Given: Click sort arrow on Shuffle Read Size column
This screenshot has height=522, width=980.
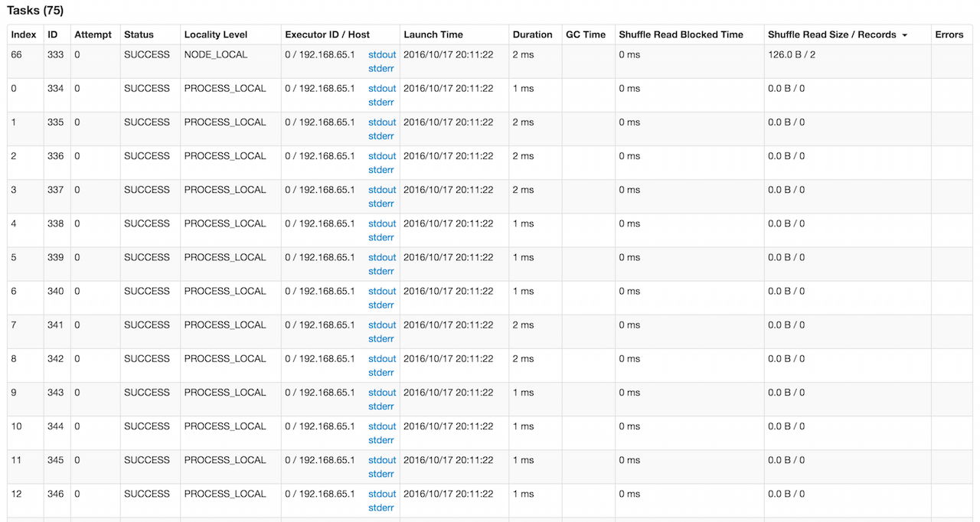Looking at the screenshot, I should click(x=904, y=35).
